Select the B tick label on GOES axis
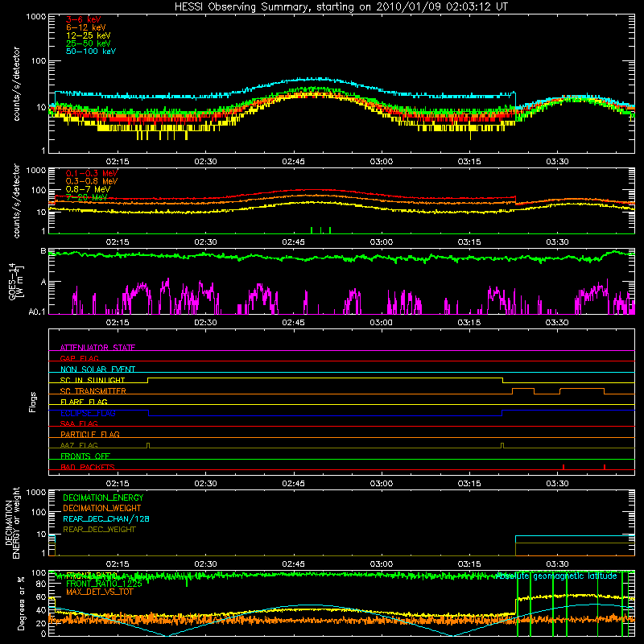644x644 pixels. [43, 250]
